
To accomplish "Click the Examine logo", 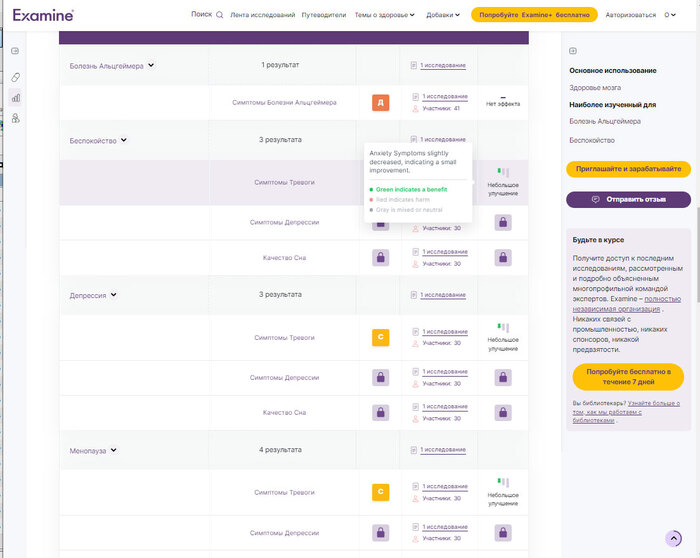I will coord(43,15).
